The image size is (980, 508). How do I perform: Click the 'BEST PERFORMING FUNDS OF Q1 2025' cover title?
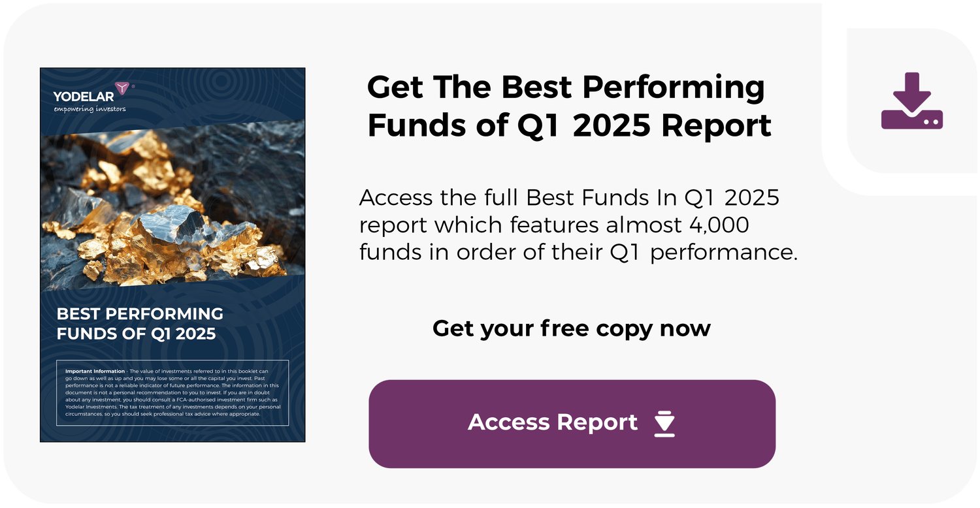pyautogui.click(x=140, y=323)
